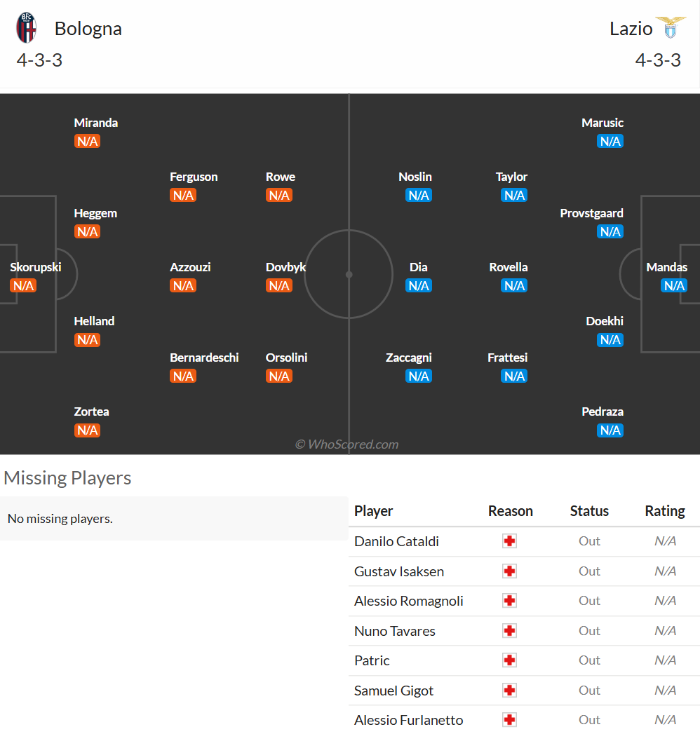Image resolution: width=700 pixels, height=734 pixels.
Task: Click Gustav Isaksen's injury cross icon
Action: pyautogui.click(x=509, y=571)
